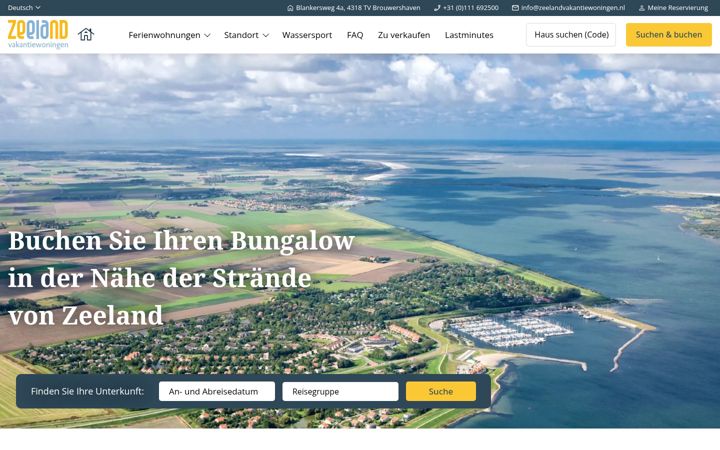
Task: Call +31 (0)111 692500 link
Action: 471,8
